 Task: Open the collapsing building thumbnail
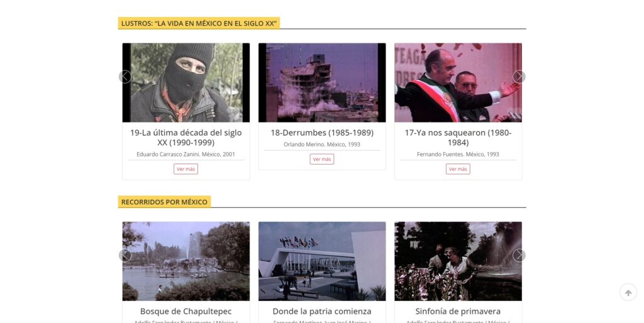tap(322, 82)
